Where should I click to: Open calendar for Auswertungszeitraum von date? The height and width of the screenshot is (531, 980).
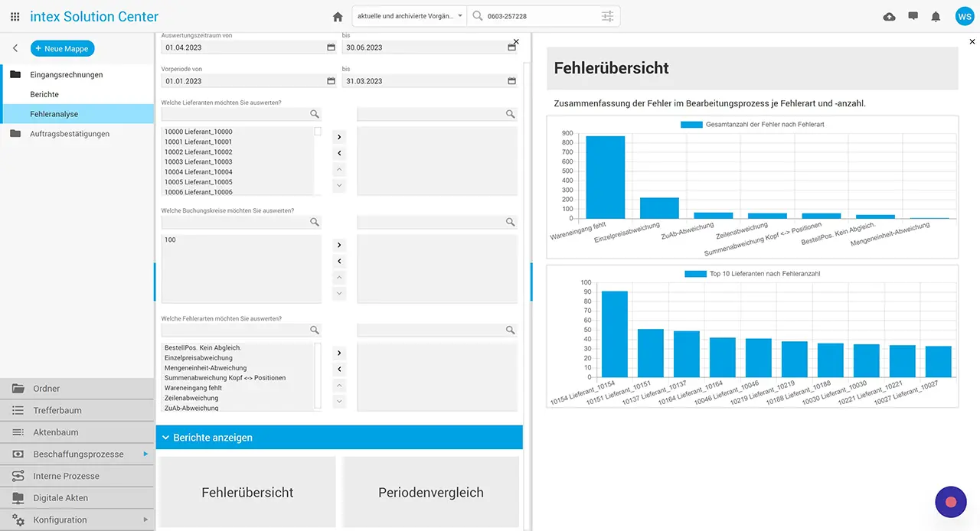pyautogui.click(x=331, y=47)
